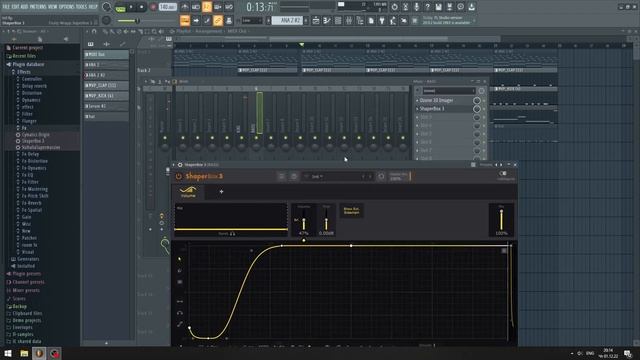Viewport: 640px width, 360px height.
Task: Click the plus tab to add shaper
Action: coord(221,191)
